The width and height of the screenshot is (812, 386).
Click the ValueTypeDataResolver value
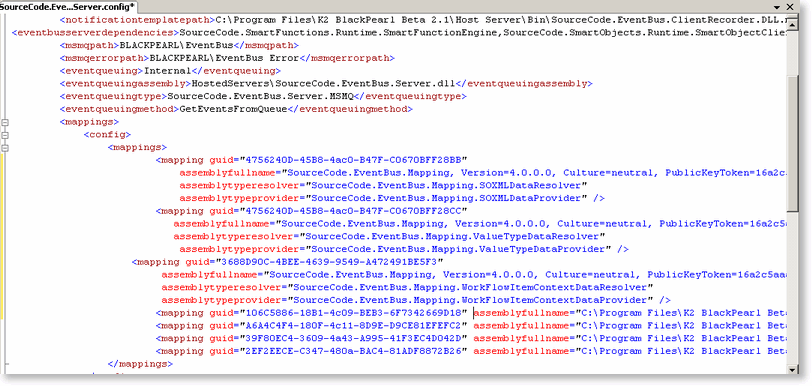pyautogui.click(x=452, y=236)
